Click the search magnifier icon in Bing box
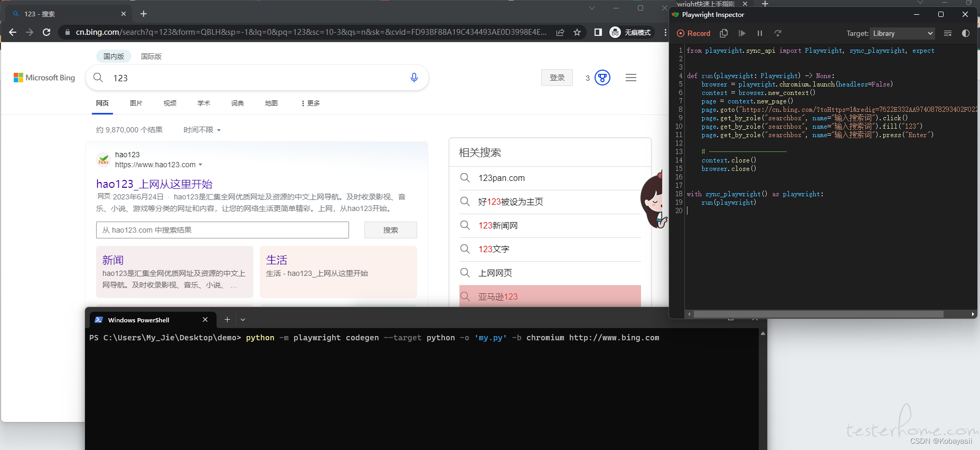The width and height of the screenshot is (980, 450). [98, 78]
